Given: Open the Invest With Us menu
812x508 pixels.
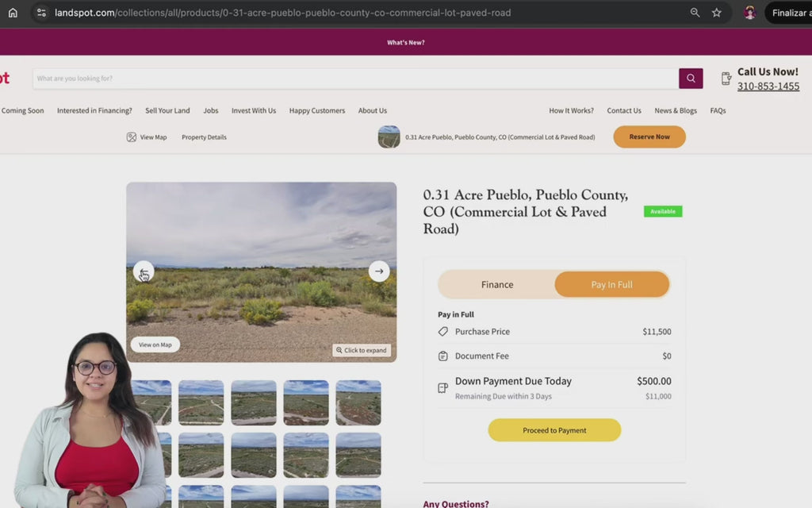Looking at the screenshot, I should click(x=254, y=111).
